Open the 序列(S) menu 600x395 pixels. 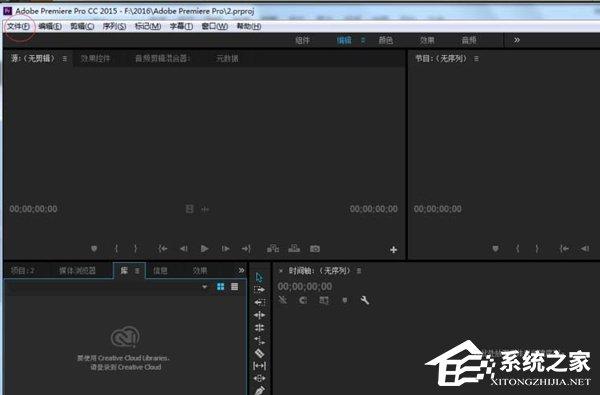(114, 26)
